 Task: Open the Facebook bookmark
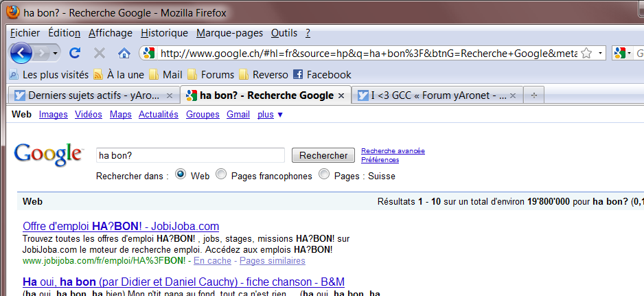click(x=322, y=74)
